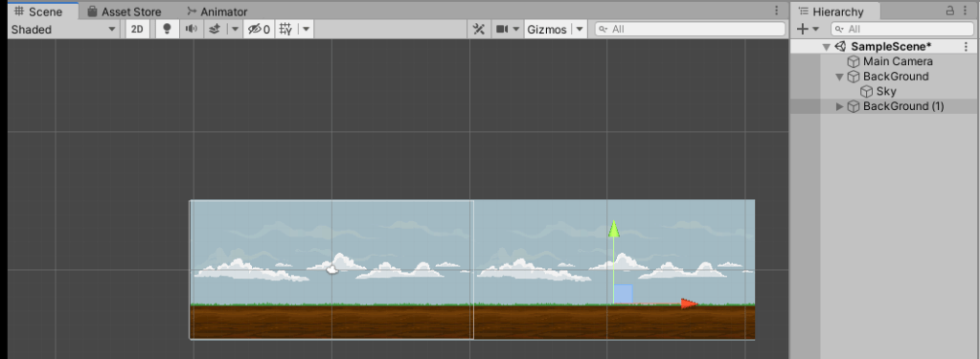Toggle hidden objects visibility count icon
This screenshot has height=359, width=980.
coord(259,30)
